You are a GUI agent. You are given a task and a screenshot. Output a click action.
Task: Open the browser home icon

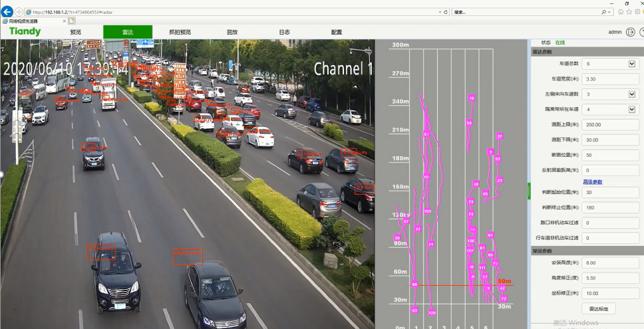coord(620,12)
